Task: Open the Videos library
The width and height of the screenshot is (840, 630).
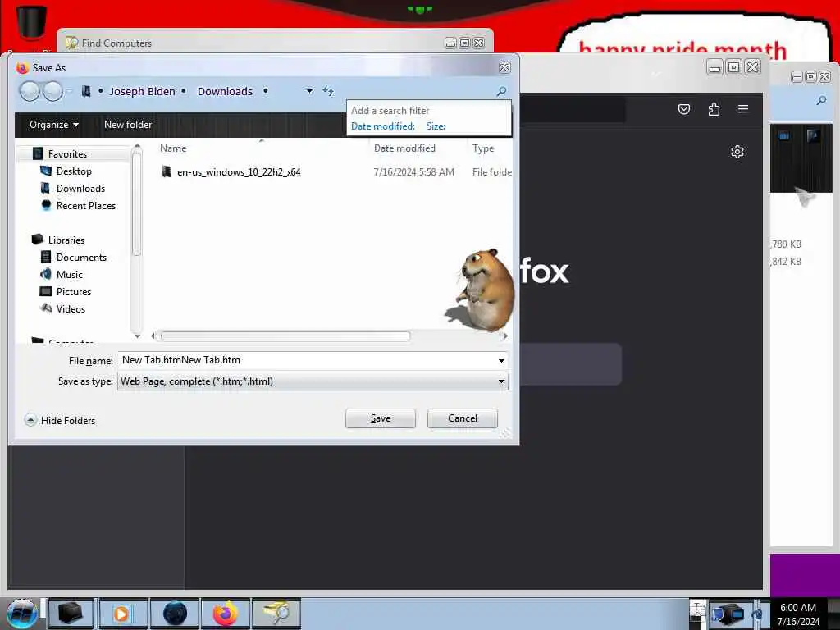Action: [71, 309]
